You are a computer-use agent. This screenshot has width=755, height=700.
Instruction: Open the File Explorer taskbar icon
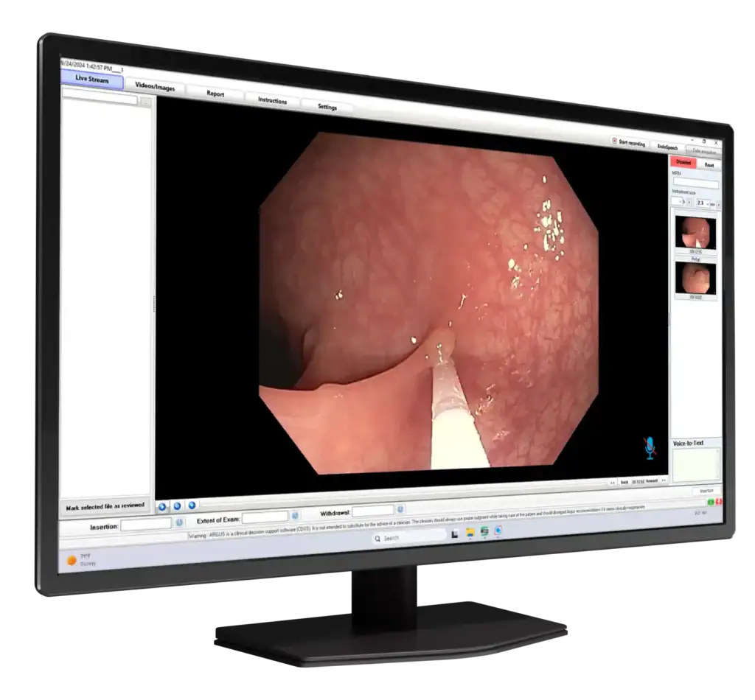[470, 533]
